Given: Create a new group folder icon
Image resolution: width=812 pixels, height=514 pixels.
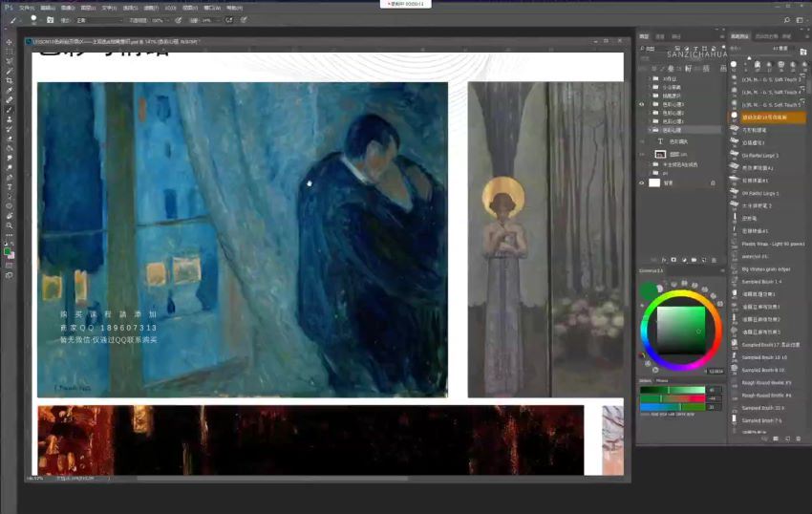Looking at the screenshot, I should coord(694,260).
